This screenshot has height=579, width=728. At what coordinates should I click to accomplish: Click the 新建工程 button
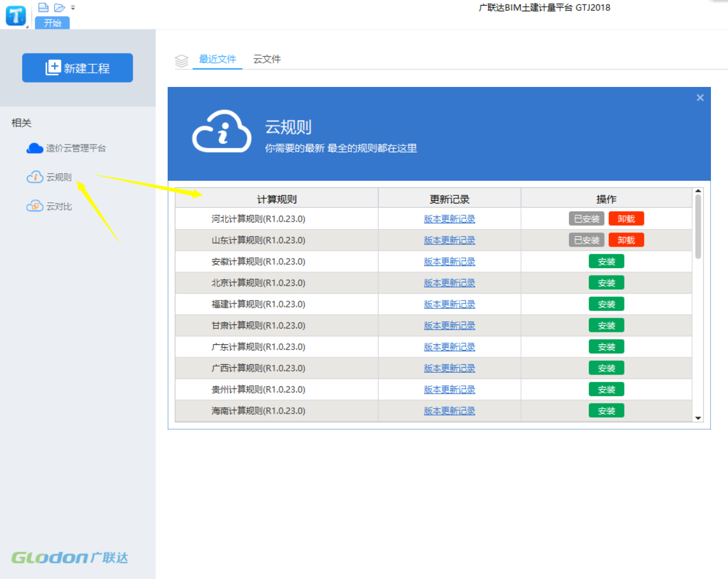pos(77,68)
